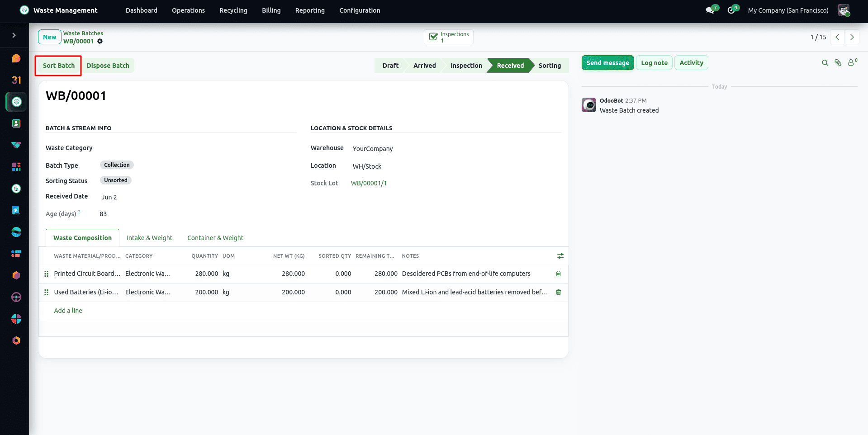Open the Configuration menu
The width and height of the screenshot is (868, 435).
click(360, 10)
